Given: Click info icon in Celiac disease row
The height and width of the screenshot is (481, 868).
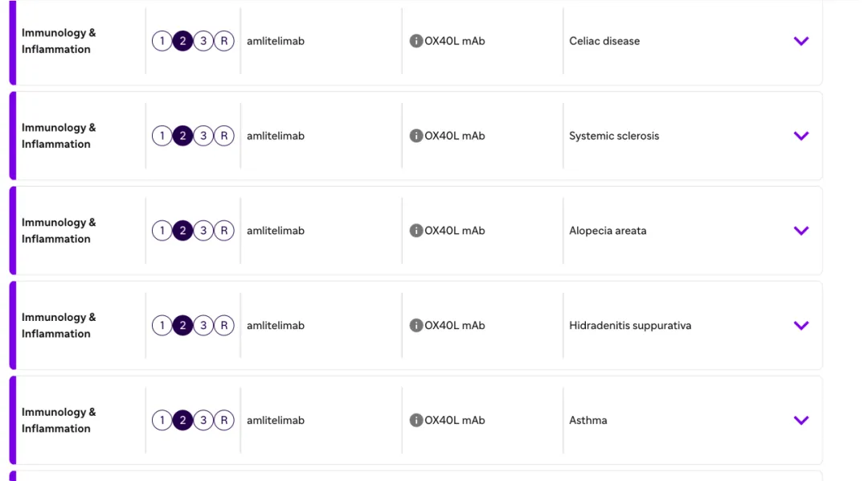Looking at the screenshot, I should pyautogui.click(x=416, y=41).
